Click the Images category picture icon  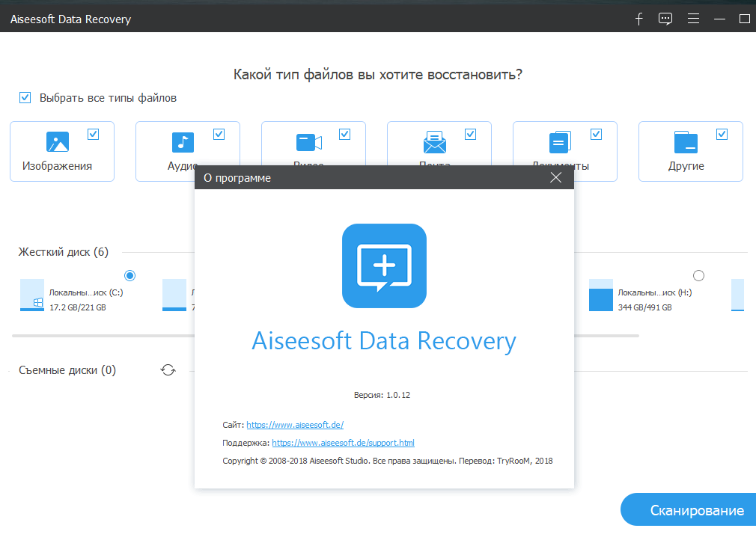click(x=58, y=142)
